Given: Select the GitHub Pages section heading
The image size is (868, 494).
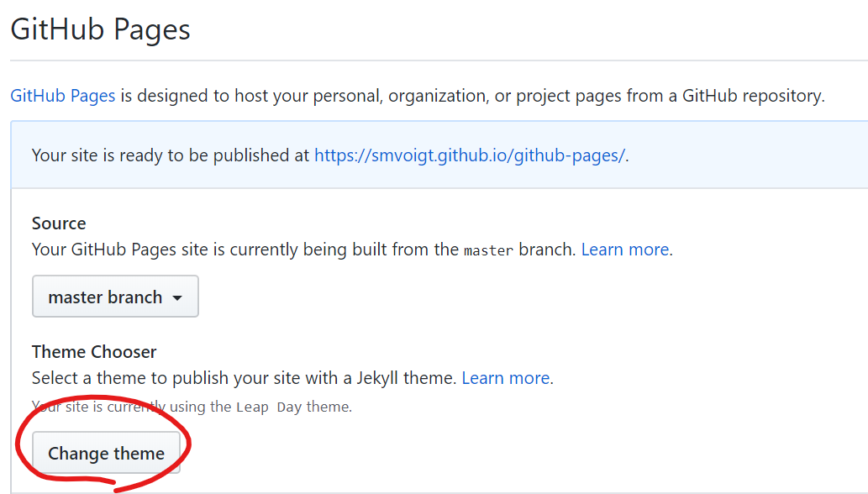Looking at the screenshot, I should (x=100, y=29).
